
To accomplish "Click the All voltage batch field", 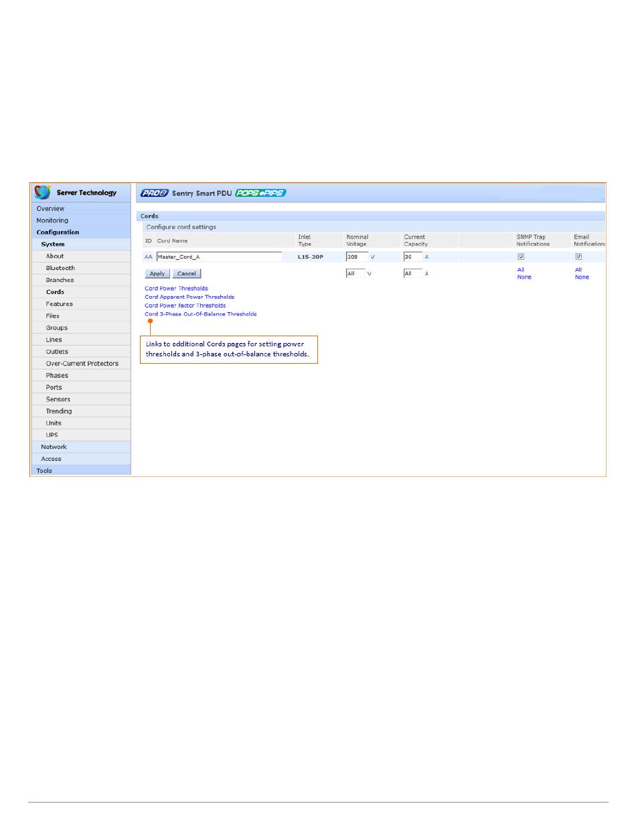I will point(355,273).
